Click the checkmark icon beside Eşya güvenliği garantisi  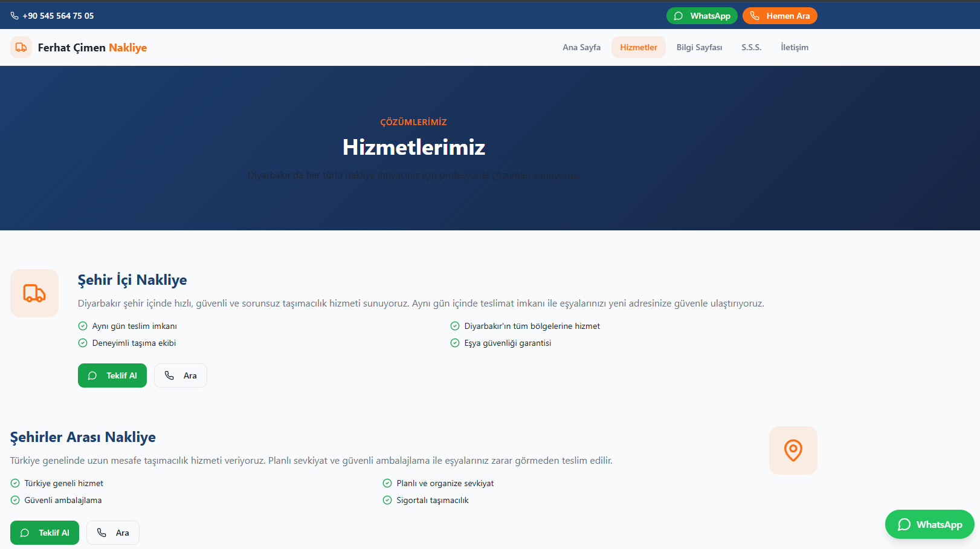[x=455, y=343]
